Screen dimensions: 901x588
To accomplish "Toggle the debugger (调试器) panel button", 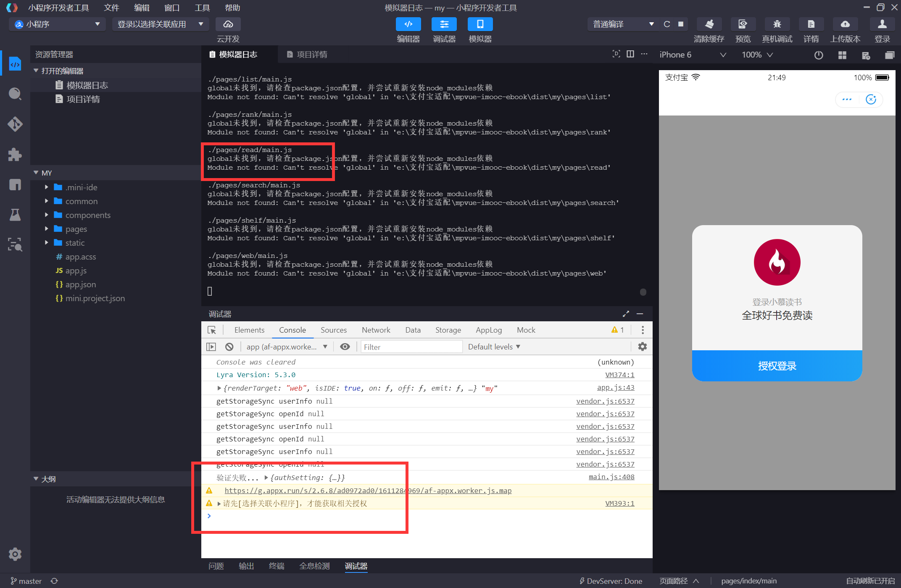I will (x=444, y=24).
